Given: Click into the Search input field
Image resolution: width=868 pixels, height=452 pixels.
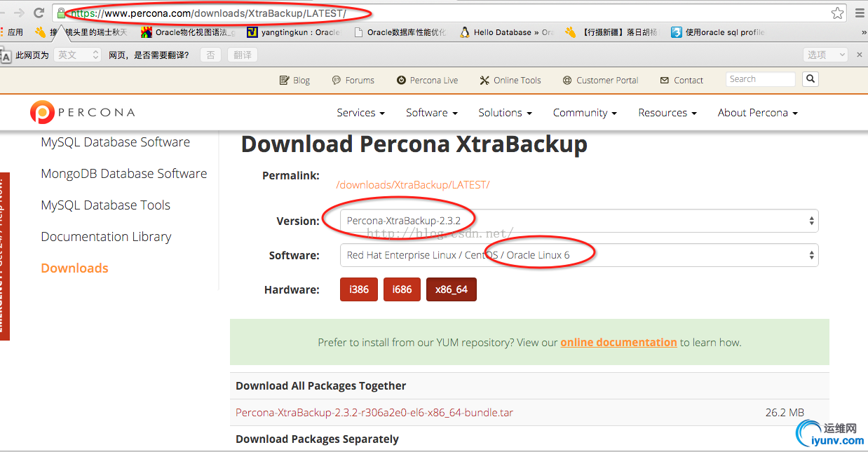Looking at the screenshot, I should (761, 79).
